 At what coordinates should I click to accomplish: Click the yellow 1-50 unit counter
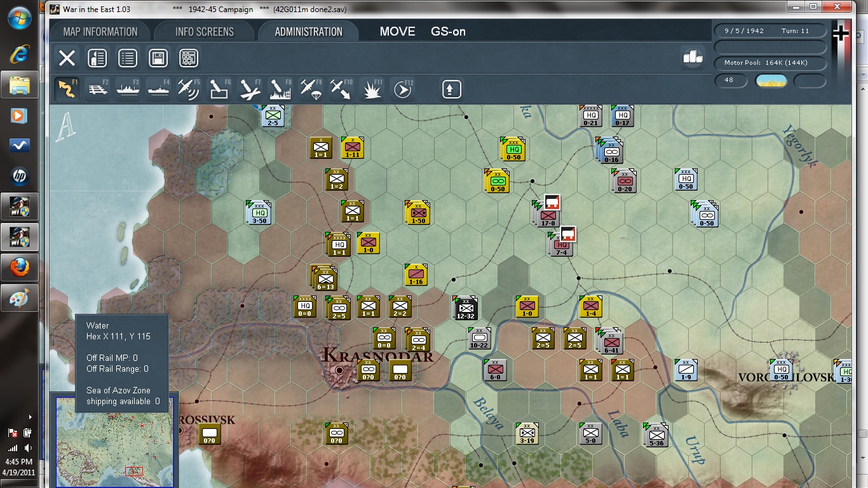(417, 213)
